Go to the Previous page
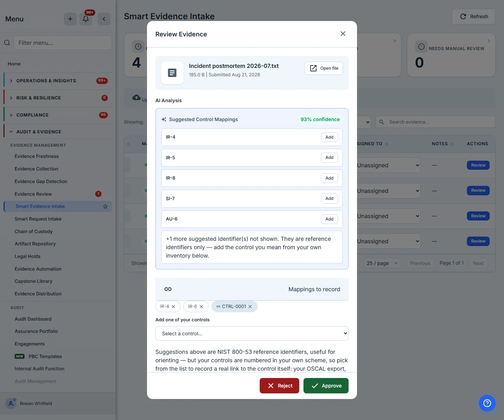Viewport: 504px width, 420px height. point(420,263)
